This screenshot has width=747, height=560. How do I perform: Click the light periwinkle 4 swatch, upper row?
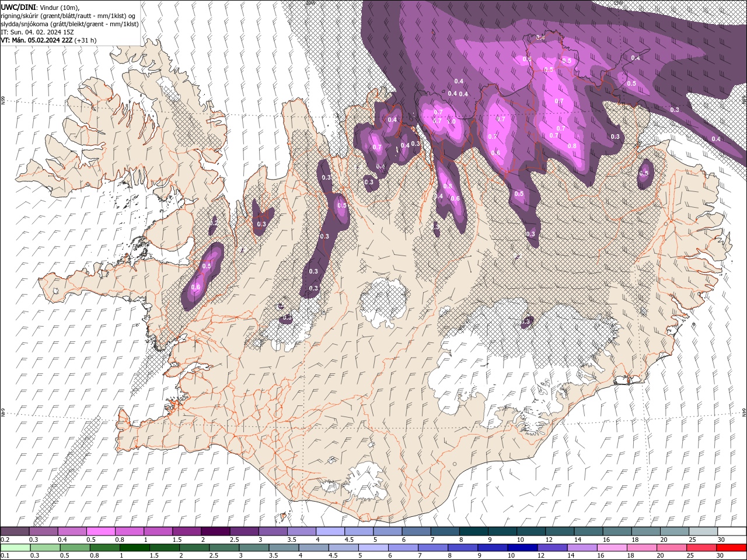(330, 531)
